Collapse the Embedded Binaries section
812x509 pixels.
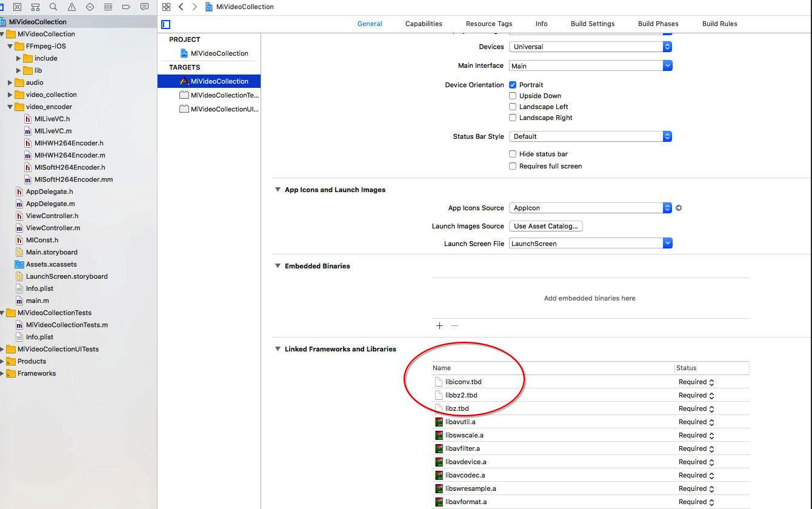[x=278, y=266]
